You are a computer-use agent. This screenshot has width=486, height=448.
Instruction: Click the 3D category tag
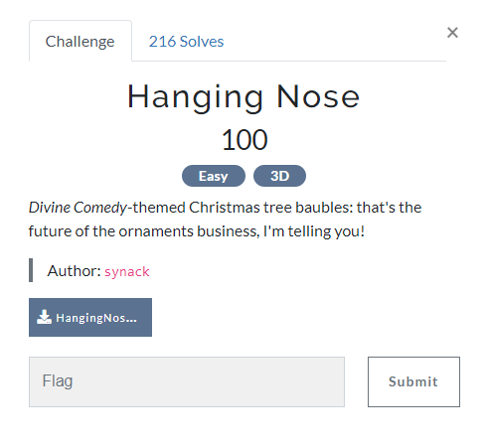click(279, 176)
